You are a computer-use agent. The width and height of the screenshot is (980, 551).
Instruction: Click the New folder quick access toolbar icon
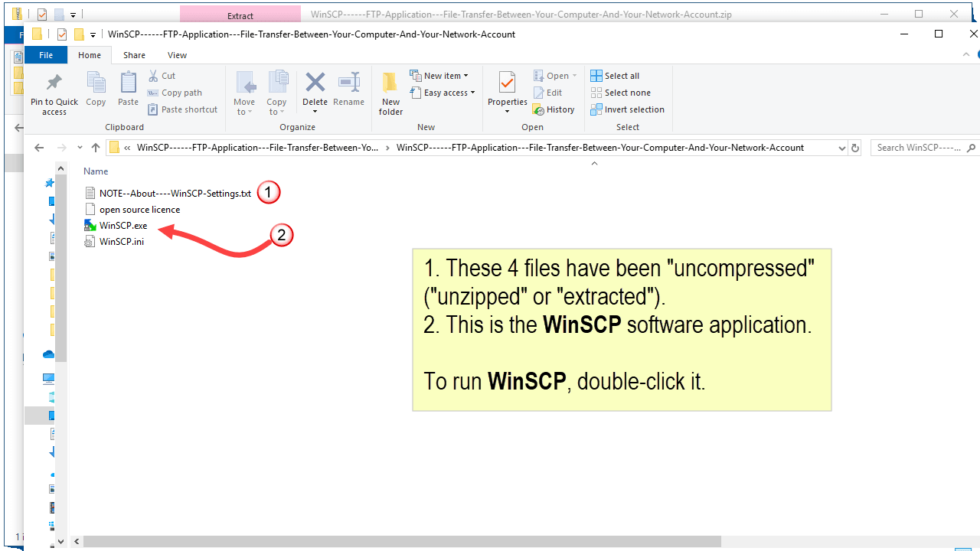coord(79,34)
